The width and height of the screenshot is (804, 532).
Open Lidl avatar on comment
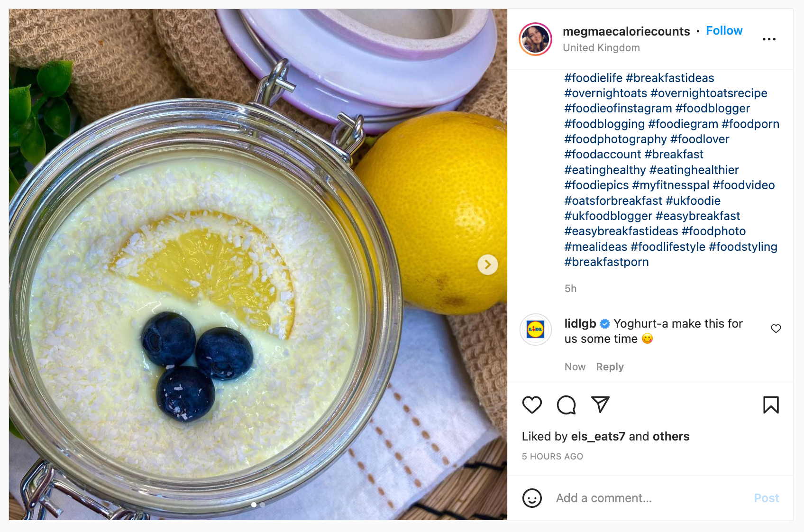pyautogui.click(x=536, y=330)
